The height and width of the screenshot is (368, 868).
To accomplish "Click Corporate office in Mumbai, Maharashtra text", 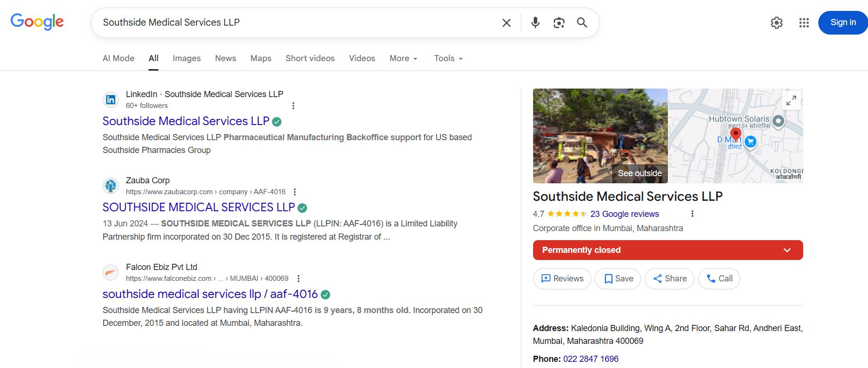I will pyautogui.click(x=608, y=228).
